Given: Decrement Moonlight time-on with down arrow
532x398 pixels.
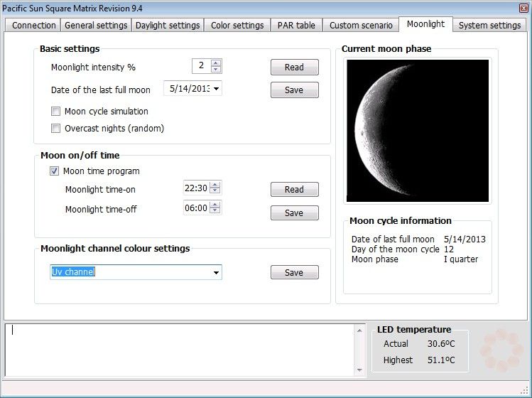Looking at the screenshot, I should click(x=215, y=191).
